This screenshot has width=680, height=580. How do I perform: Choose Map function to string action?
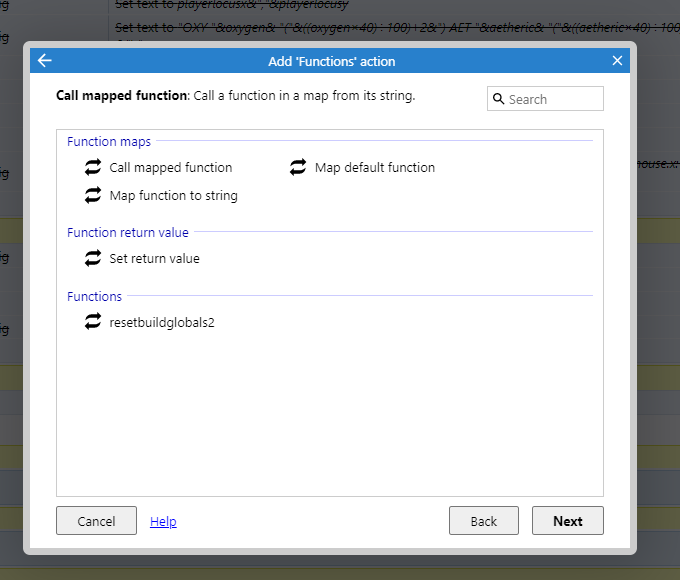click(173, 195)
